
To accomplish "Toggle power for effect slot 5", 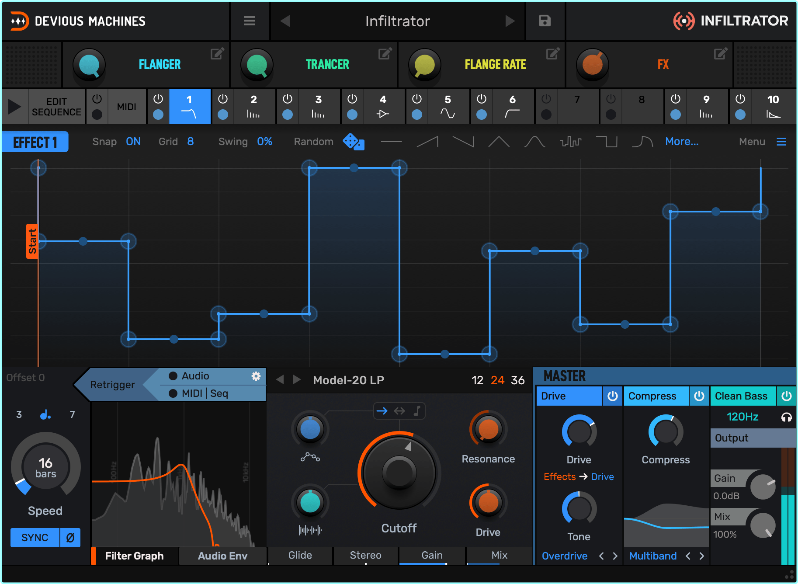I will pyautogui.click(x=417, y=99).
